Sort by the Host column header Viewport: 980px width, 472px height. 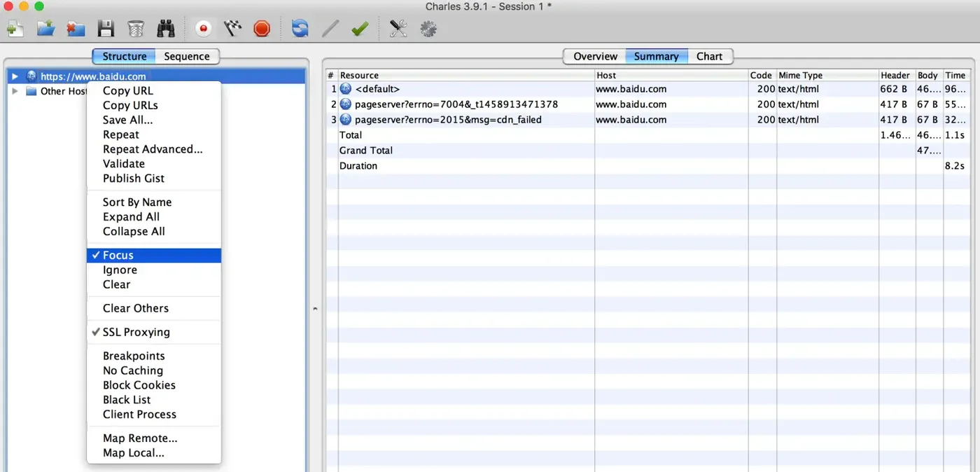pos(671,75)
